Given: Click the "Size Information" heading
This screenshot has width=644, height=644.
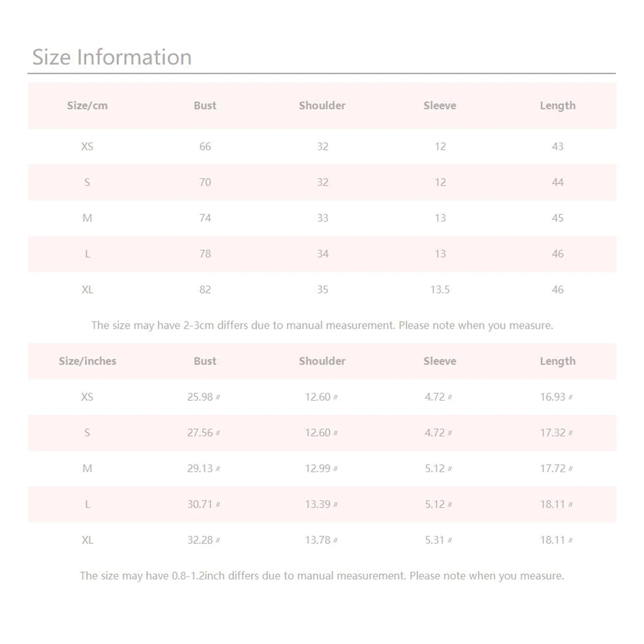Looking at the screenshot, I should pos(112,57).
